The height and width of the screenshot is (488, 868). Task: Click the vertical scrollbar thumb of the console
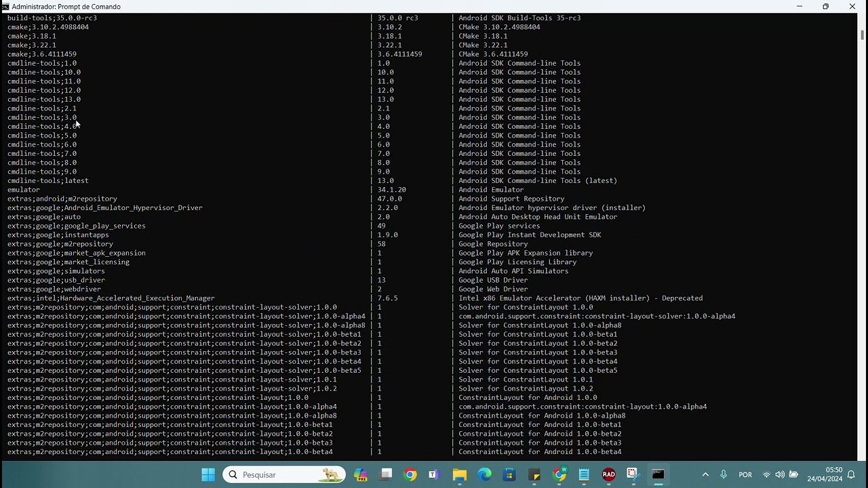863,35
